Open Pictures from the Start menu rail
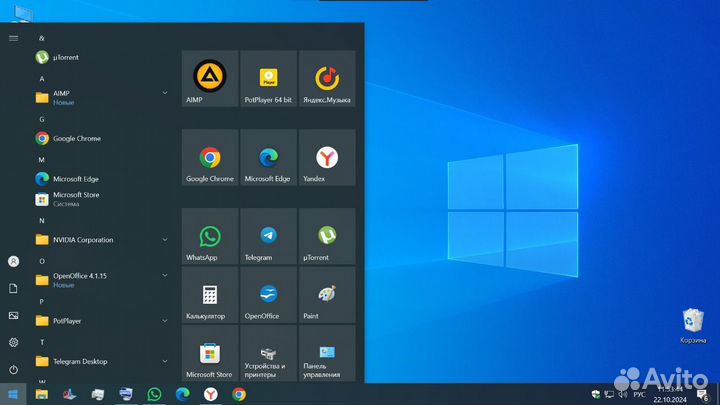Image resolution: width=720 pixels, height=405 pixels. click(13, 315)
